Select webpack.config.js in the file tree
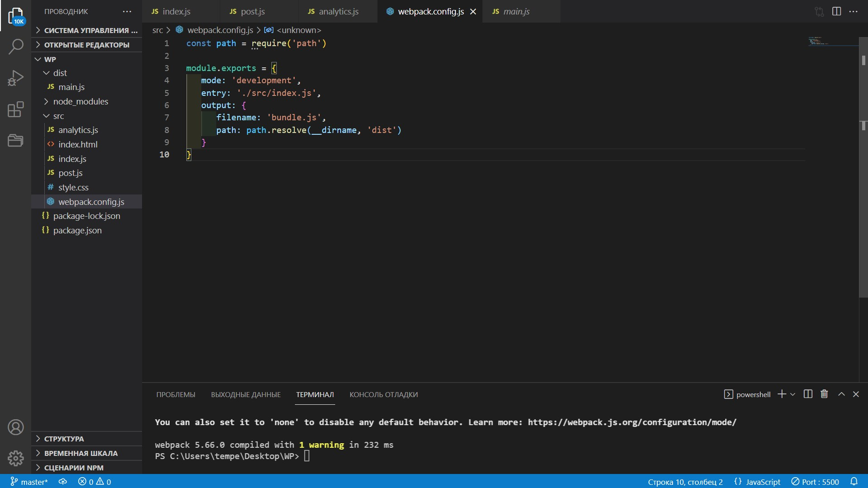868x488 pixels. pyautogui.click(x=87, y=202)
